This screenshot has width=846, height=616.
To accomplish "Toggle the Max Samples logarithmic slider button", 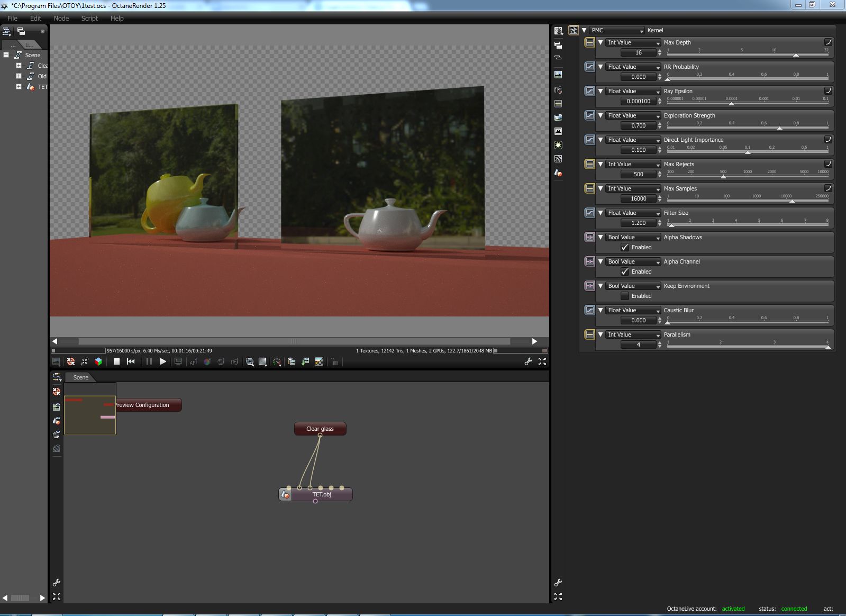I will click(x=828, y=188).
